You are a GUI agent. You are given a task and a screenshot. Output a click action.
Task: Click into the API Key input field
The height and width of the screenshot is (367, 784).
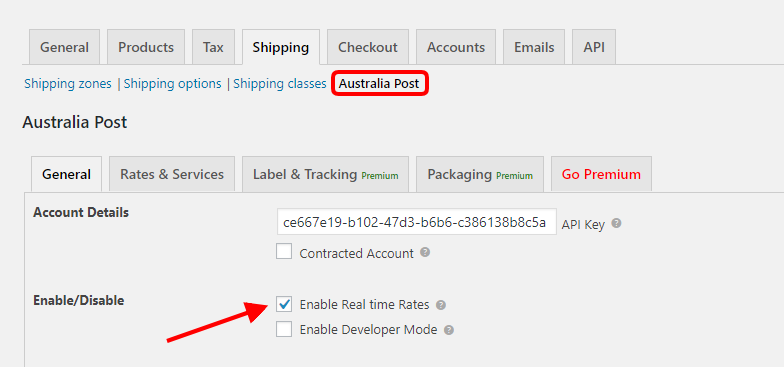[x=417, y=222]
